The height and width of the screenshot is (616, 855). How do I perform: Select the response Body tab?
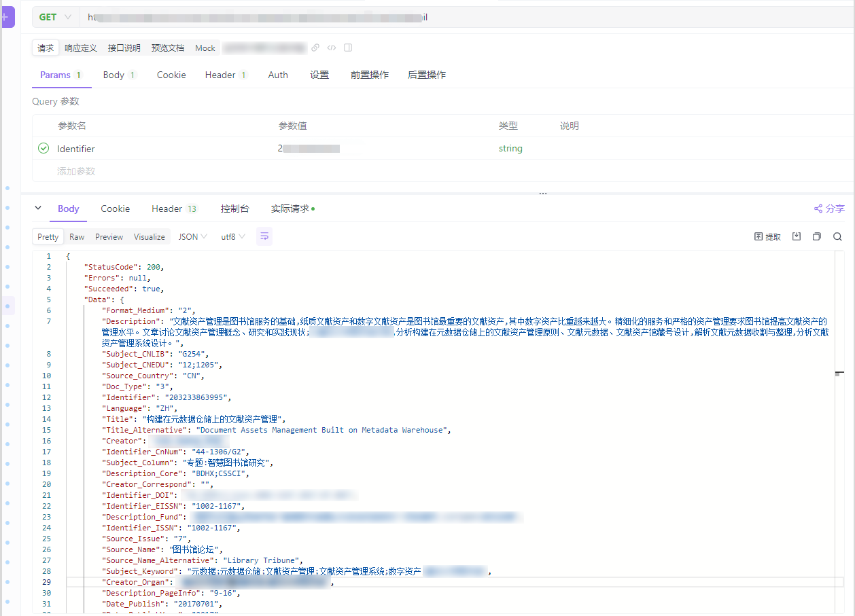(69, 209)
